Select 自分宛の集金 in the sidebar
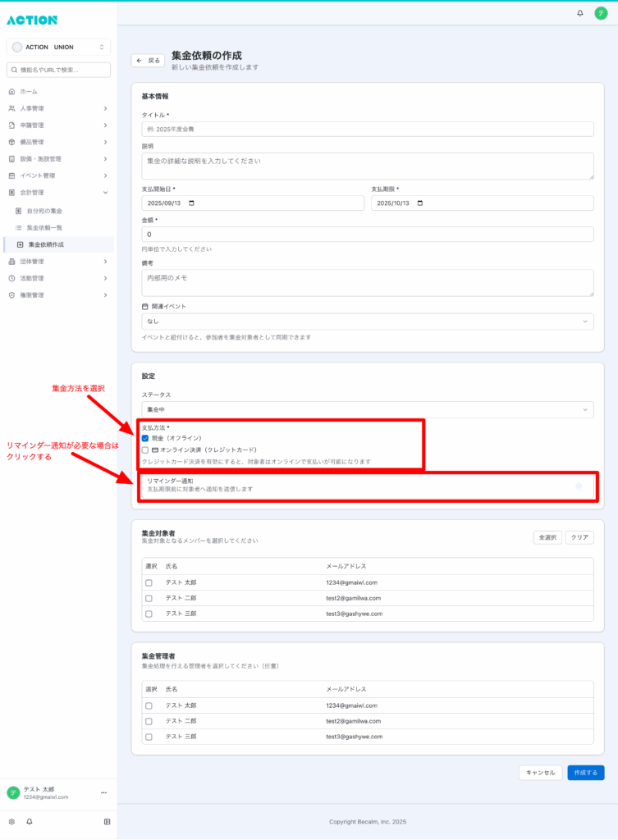 pos(44,211)
